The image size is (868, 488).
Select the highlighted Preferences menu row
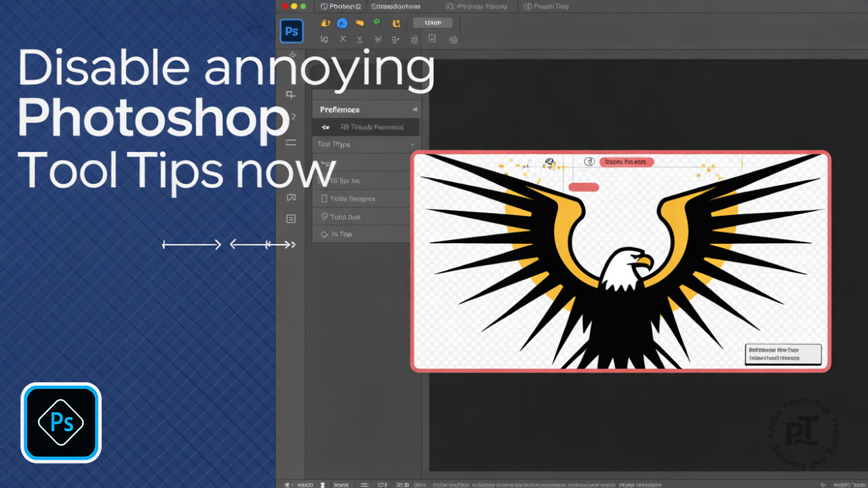click(x=366, y=127)
